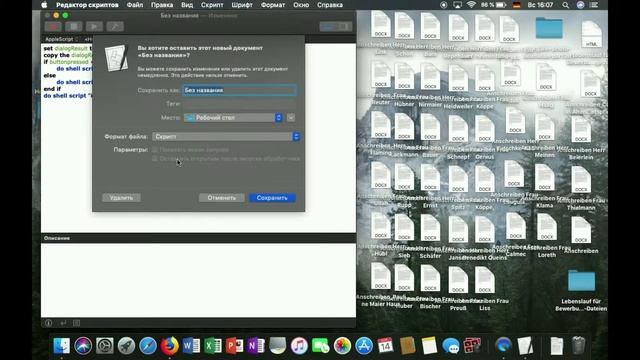Open FaceTime from the Dock
This screenshot has height=360, width=640.
click(321, 346)
